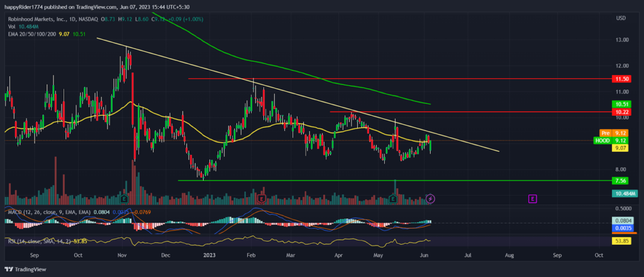Click the Aug label on time axis
The height and width of the screenshot is (277, 644).
coord(509,255)
